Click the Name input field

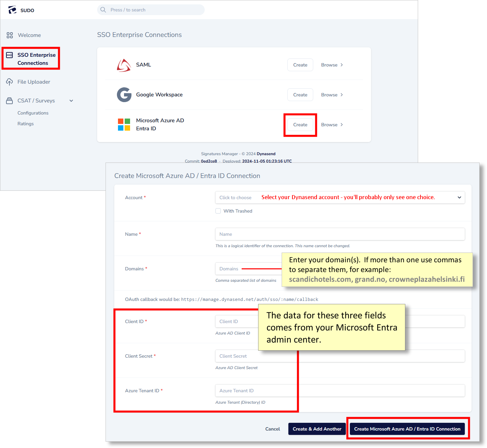pyautogui.click(x=340, y=234)
